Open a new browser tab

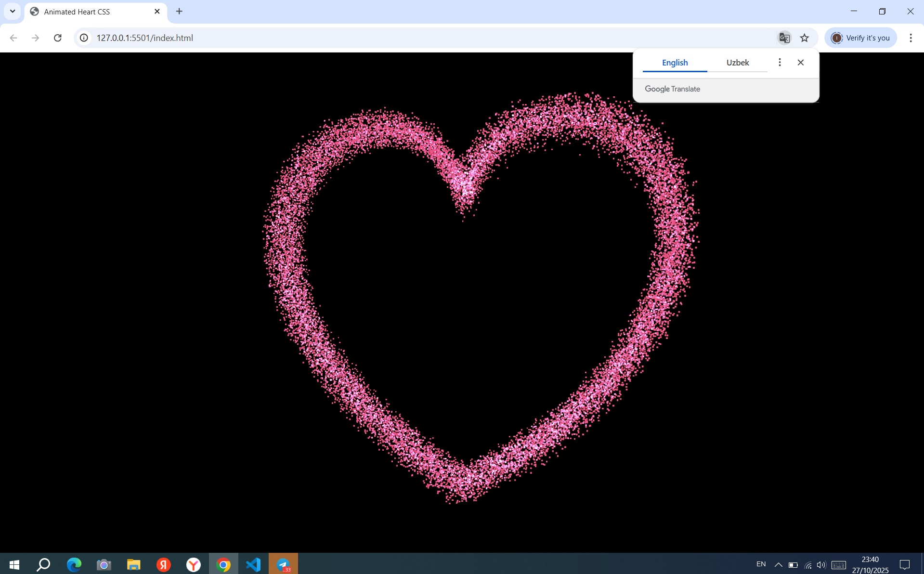179,11
